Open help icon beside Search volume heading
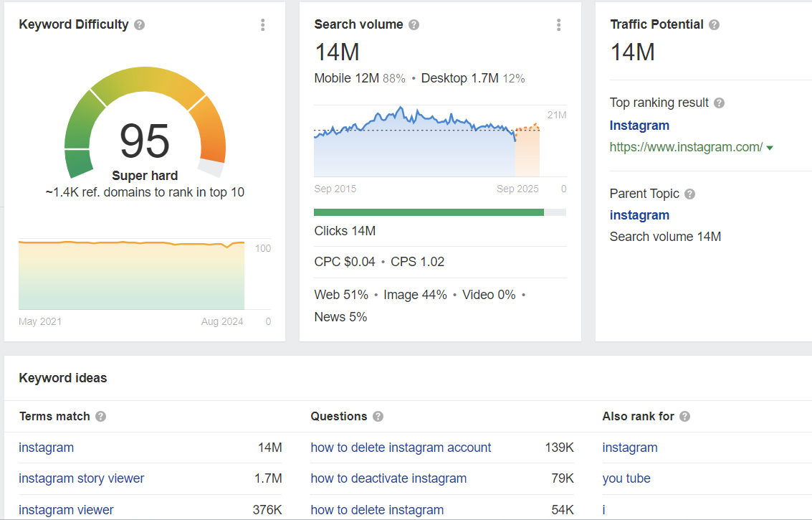Screen dimensions: 812x520 414,25
